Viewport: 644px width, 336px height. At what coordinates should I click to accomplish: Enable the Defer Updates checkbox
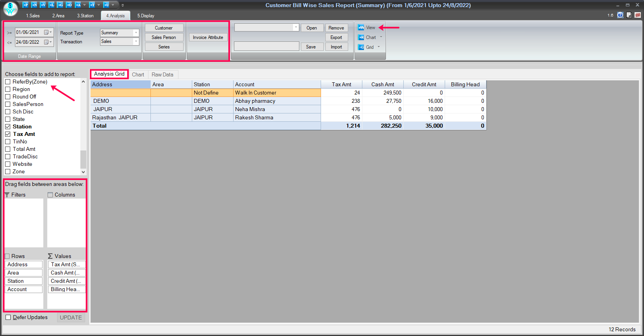(x=8, y=317)
